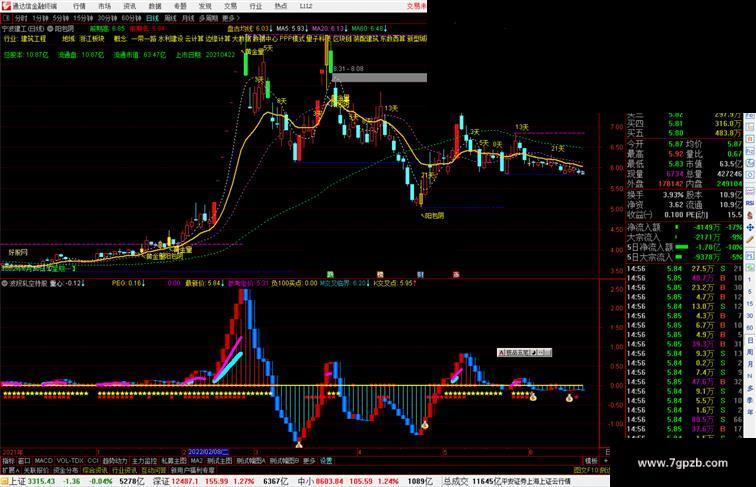
Task: Open the 设置 indicator settings
Action: [326, 461]
